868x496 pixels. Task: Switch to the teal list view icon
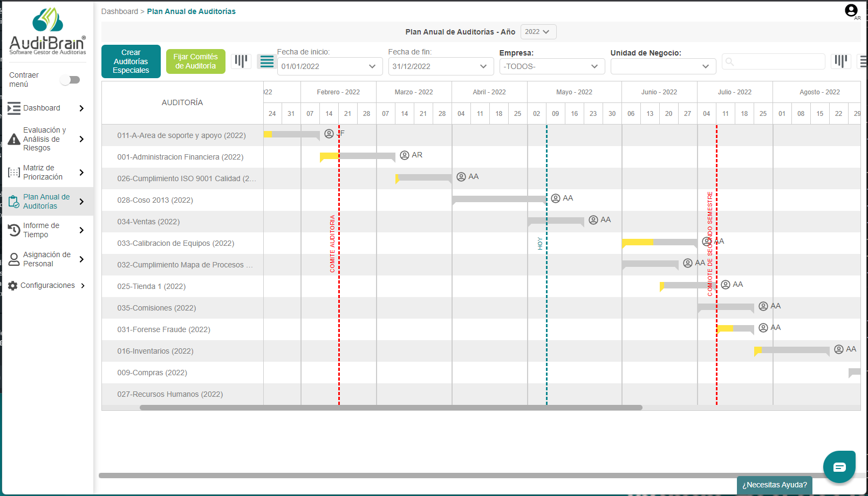pos(266,61)
